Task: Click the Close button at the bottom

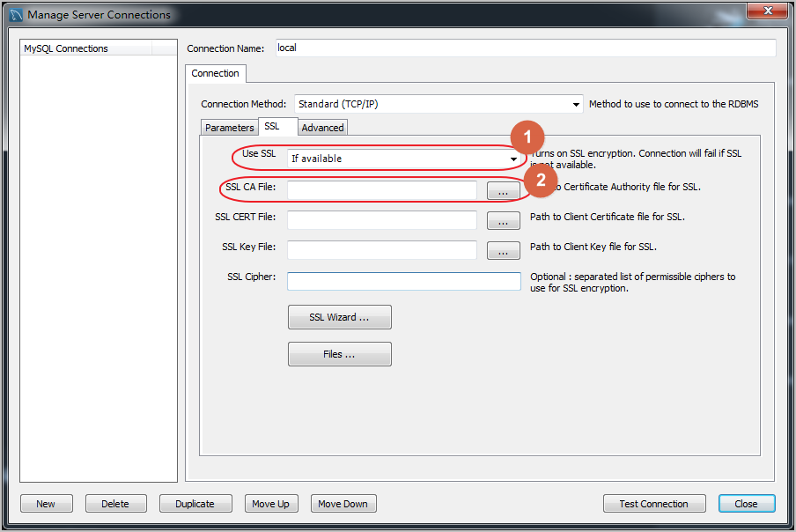Action: click(x=747, y=504)
